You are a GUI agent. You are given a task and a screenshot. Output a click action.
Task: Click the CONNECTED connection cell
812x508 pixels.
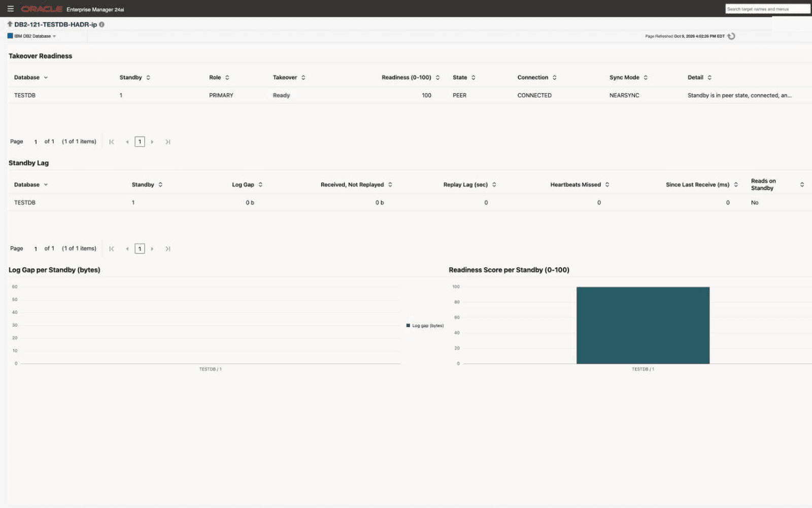pos(534,96)
